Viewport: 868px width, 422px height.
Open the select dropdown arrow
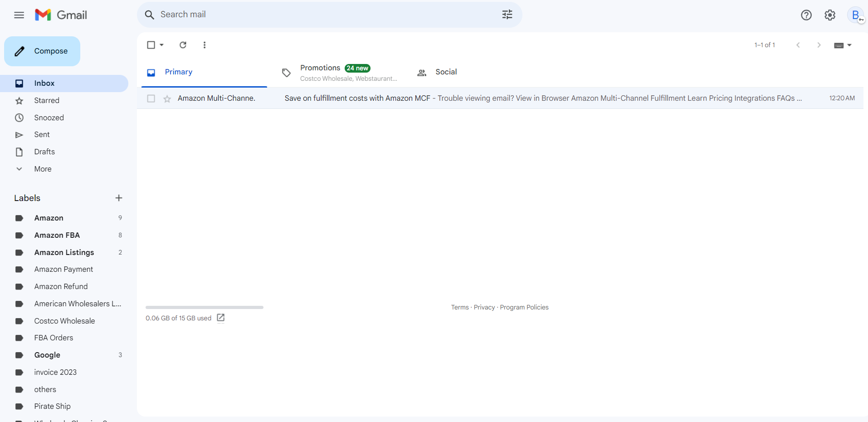tap(161, 45)
